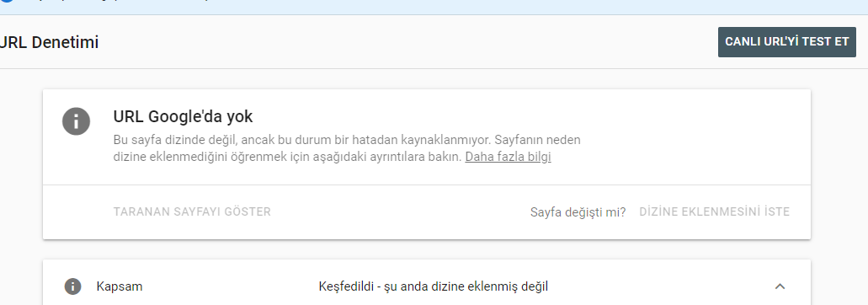Click the URL Google'da yok heading
The width and height of the screenshot is (868, 305).
point(183,117)
